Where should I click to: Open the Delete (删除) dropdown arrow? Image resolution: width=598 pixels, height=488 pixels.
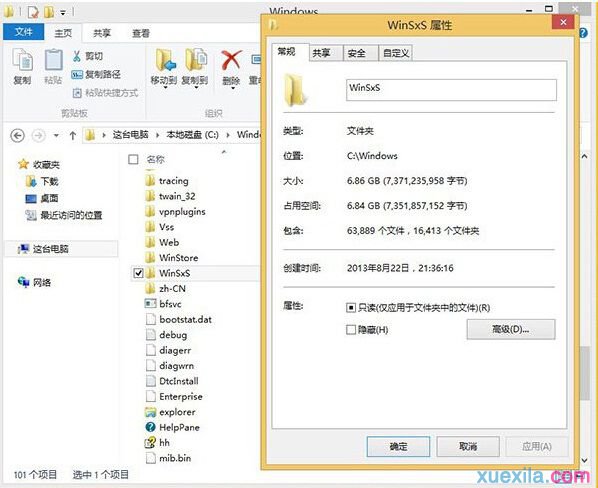tap(232, 88)
